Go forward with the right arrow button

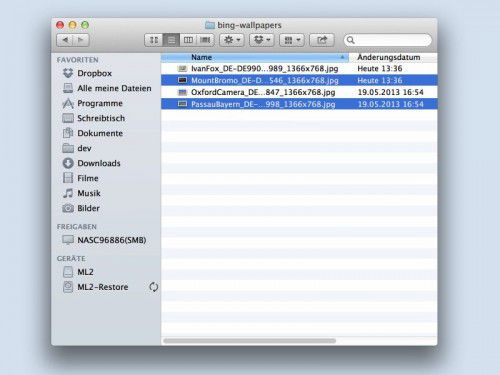(81, 40)
